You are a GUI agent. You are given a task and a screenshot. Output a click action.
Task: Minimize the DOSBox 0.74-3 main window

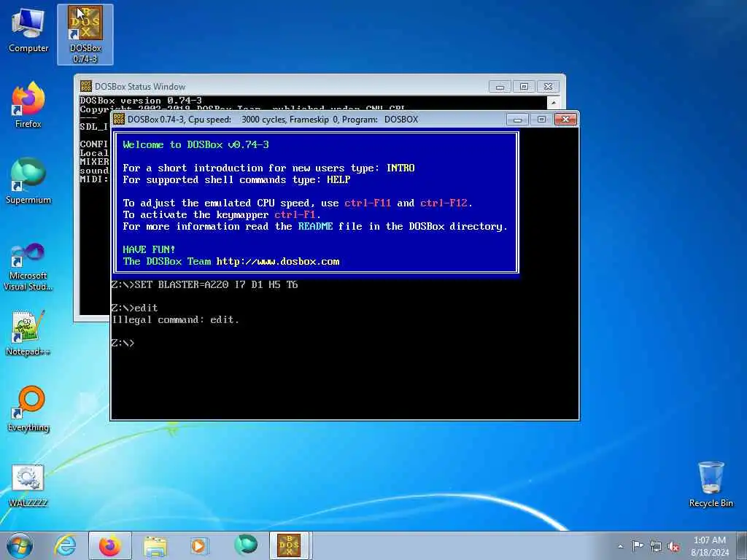point(518,119)
